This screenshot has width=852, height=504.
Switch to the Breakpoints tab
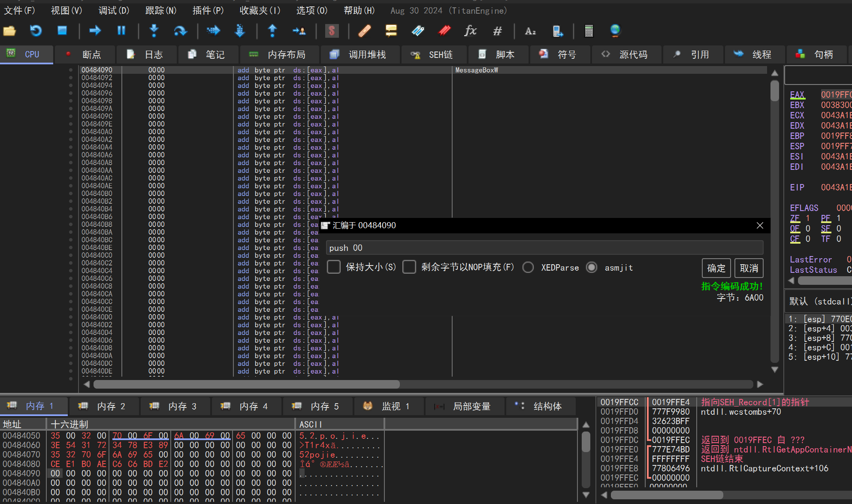[85, 54]
